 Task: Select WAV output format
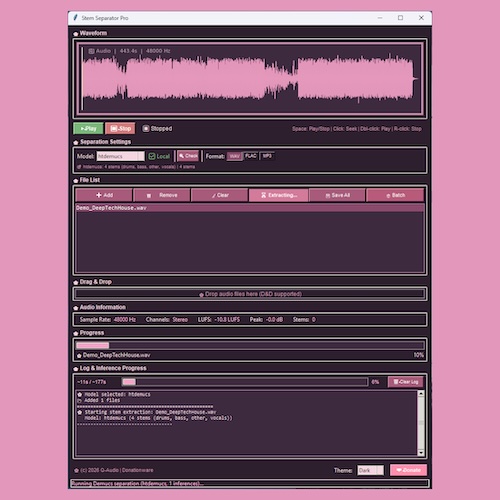235,156
